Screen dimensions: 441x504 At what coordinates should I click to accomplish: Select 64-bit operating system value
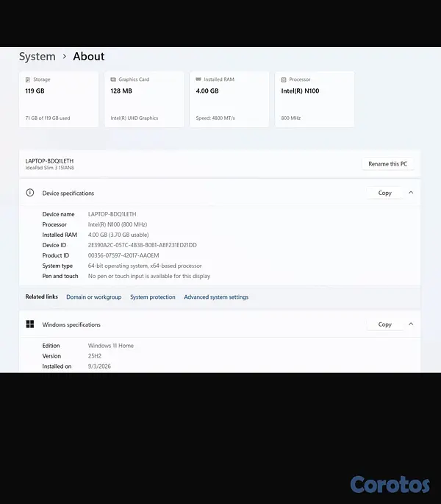[x=145, y=266]
